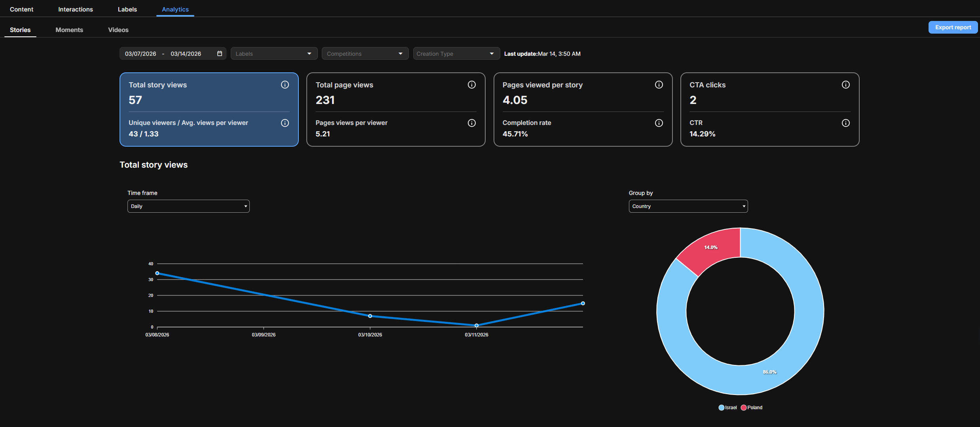Open the date range calendar picker
Image resolution: width=980 pixels, height=427 pixels.
coord(220,53)
